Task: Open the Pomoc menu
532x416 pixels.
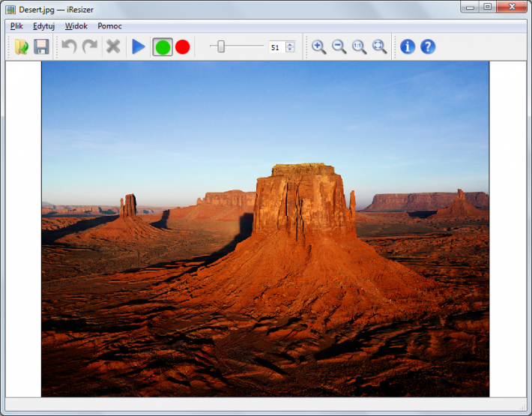Action: (x=109, y=26)
